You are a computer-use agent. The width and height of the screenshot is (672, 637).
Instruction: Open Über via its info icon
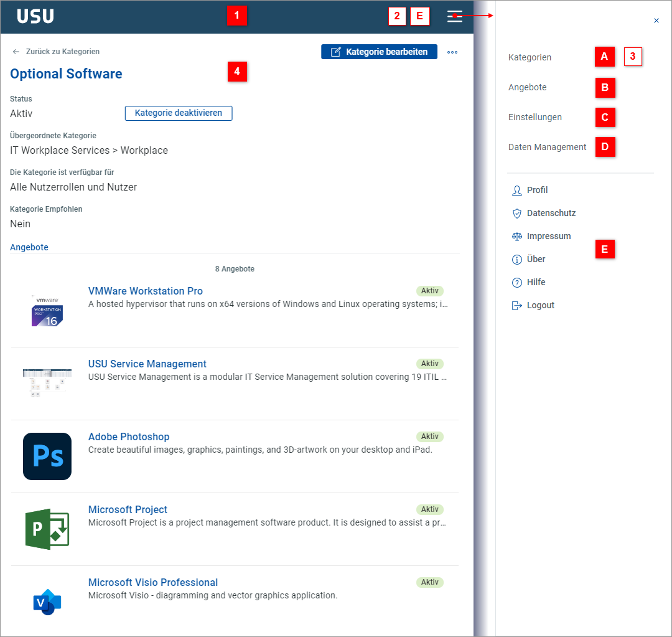coord(517,259)
